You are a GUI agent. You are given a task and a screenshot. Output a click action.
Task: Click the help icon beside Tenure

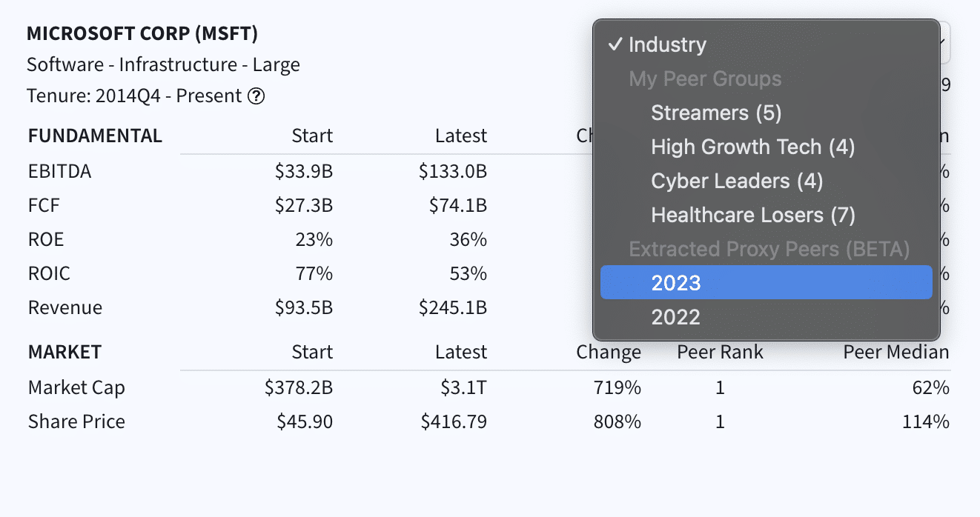[x=256, y=96]
